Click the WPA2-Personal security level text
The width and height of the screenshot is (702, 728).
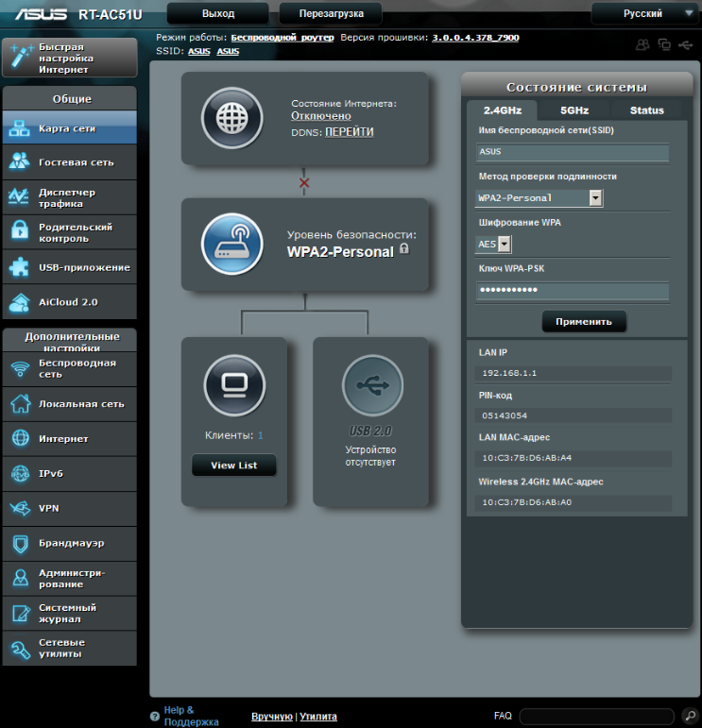pyautogui.click(x=340, y=252)
